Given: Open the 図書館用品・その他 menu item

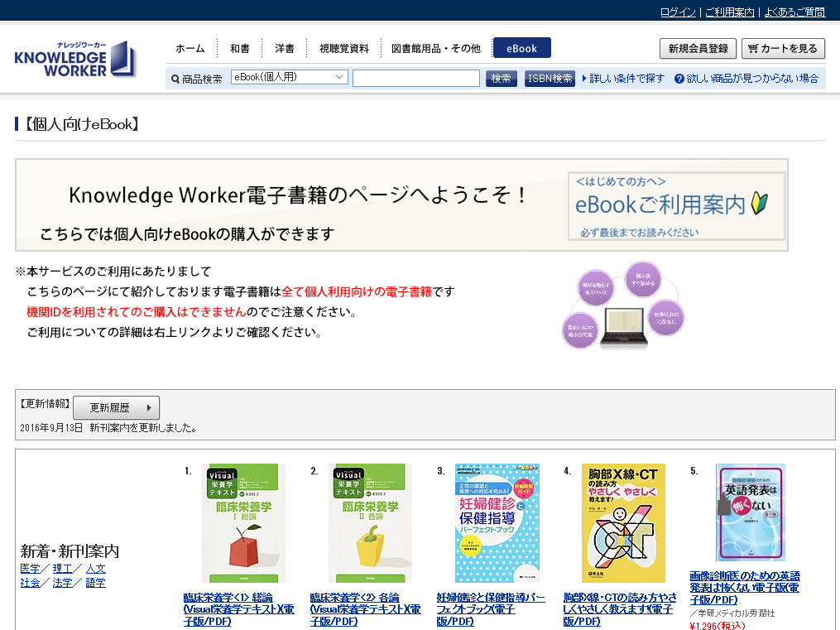Looking at the screenshot, I should point(436,48).
